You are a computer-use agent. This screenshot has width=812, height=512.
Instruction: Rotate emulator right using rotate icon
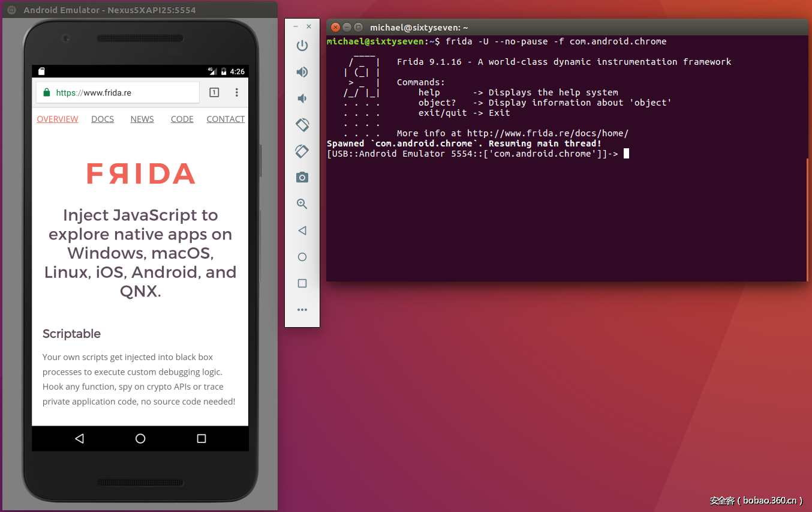[302, 151]
